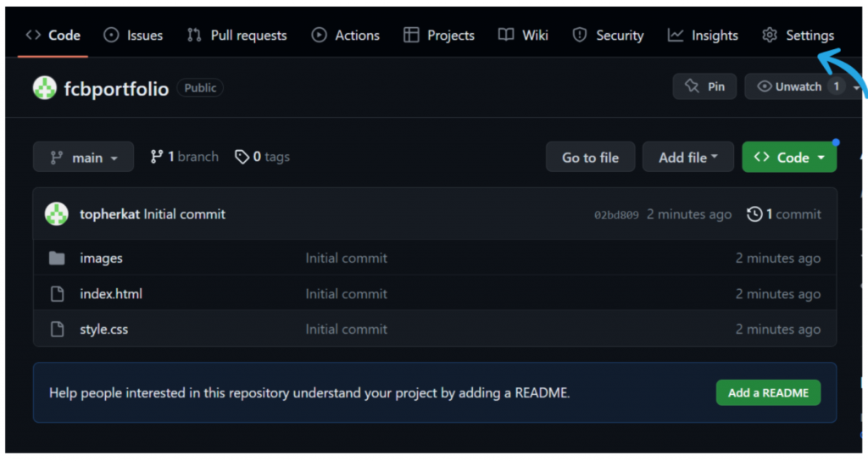Viewport: 868px width, 461px height.
Task: Open the images folder
Action: click(x=102, y=258)
